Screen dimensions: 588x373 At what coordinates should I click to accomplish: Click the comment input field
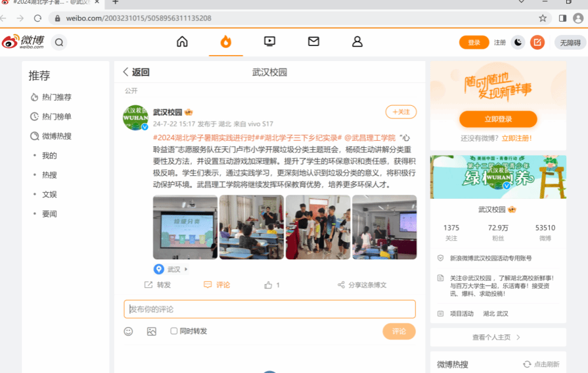coord(269,309)
